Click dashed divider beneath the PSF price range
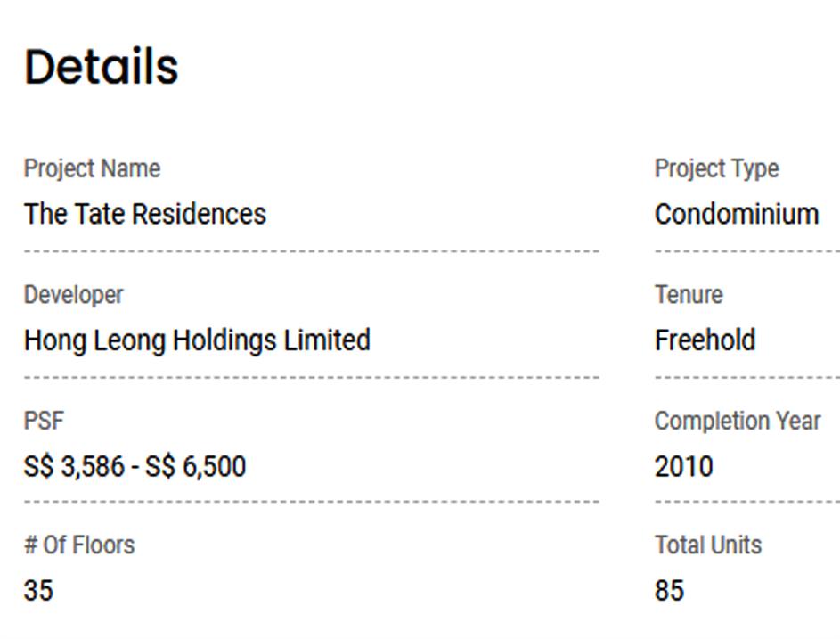 click(x=311, y=502)
